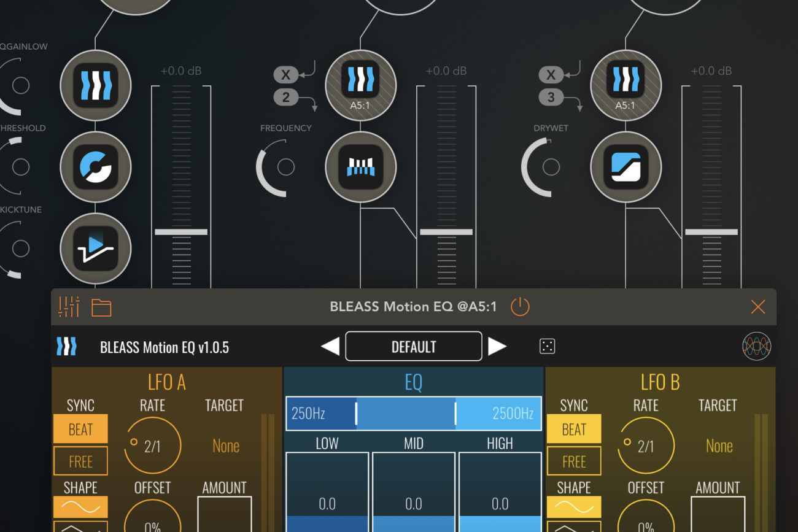Open the filter plugin node beside FREQUENCY

(360, 167)
